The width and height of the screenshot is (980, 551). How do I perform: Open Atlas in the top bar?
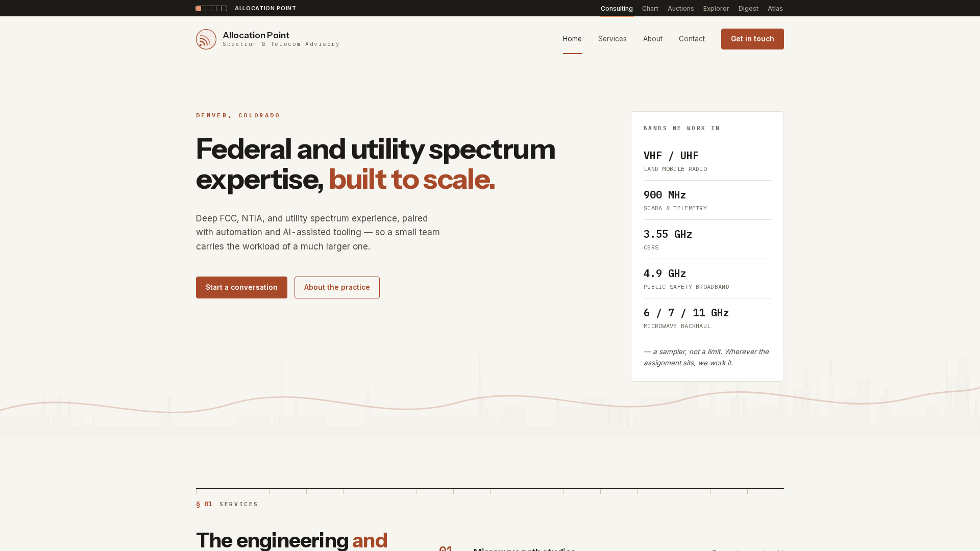point(775,8)
